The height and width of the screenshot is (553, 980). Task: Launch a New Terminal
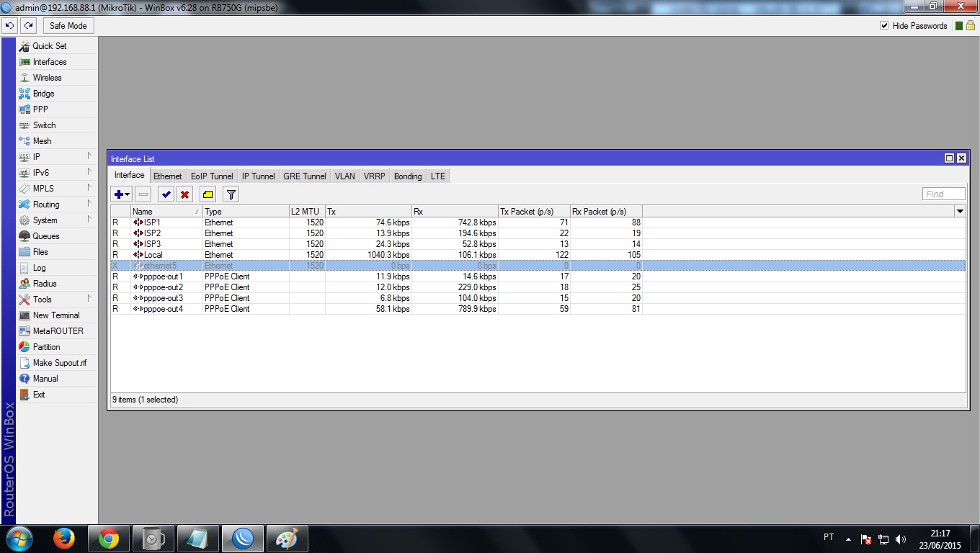tap(57, 315)
